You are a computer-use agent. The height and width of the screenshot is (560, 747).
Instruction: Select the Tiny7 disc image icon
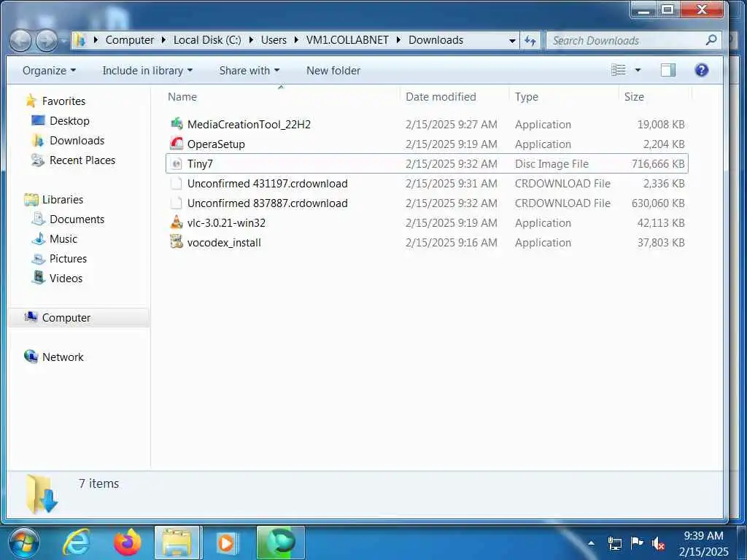tap(177, 164)
